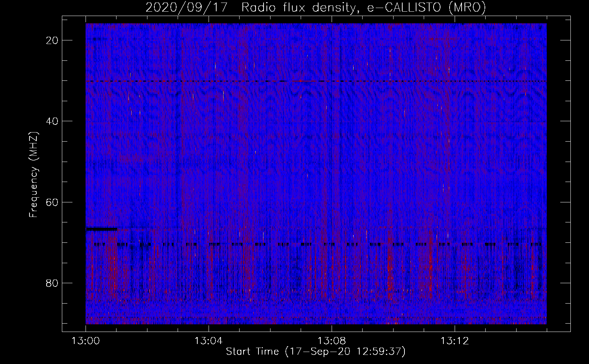
Task: Click the y-axis tick label 40
Action: pyautogui.click(x=52, y=121)
